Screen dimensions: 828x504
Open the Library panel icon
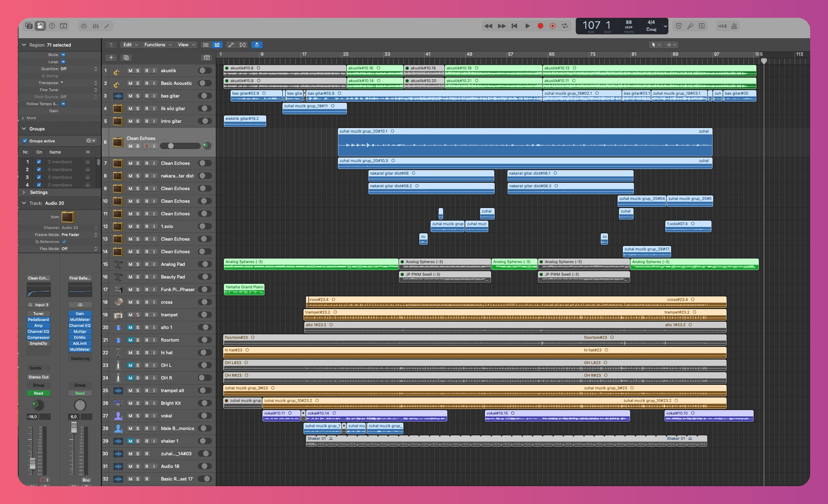[29, 26]
